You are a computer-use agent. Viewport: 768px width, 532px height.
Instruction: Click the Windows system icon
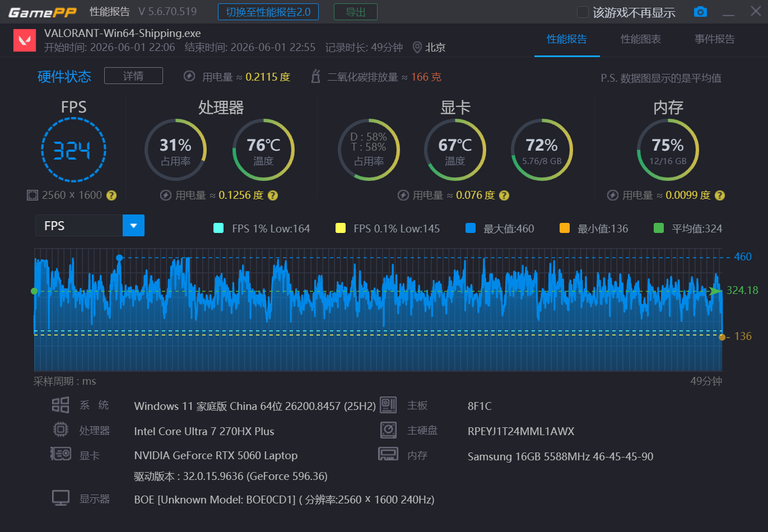pyautogui.click(x=60, y=405)
